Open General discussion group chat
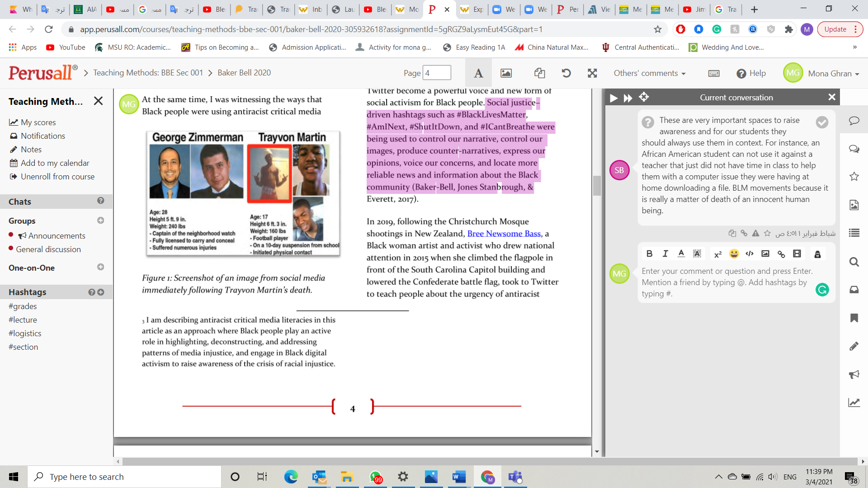Screen dimensions: 868x488 click(x=48, y=249)
